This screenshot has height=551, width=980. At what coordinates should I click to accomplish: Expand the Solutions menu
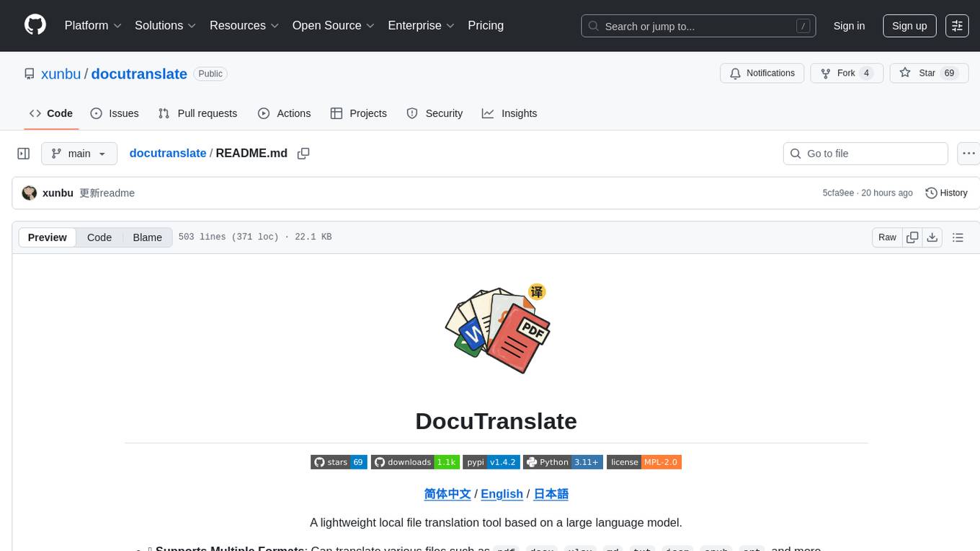click(165, 25)
